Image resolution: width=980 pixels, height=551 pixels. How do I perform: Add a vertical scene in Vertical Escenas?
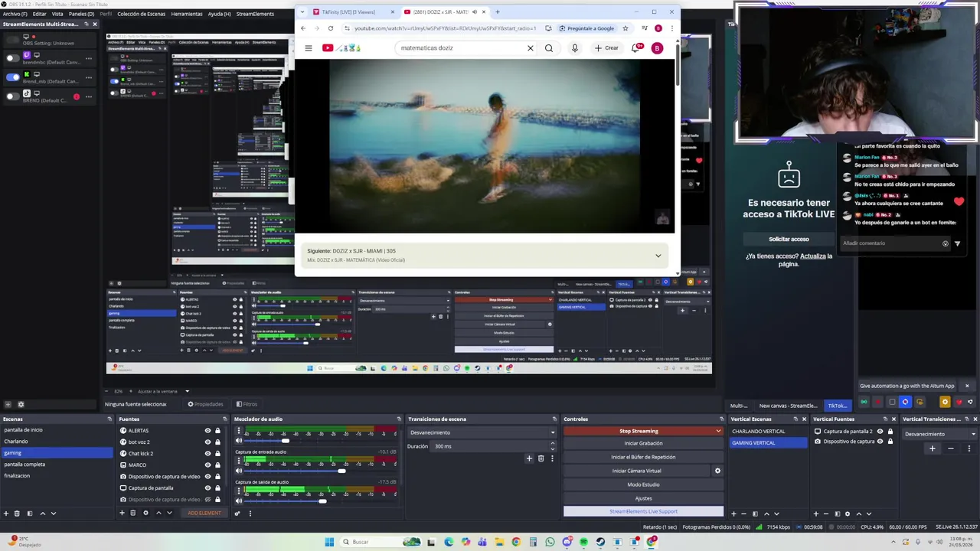pyautogui.click(x=733, y=514)
